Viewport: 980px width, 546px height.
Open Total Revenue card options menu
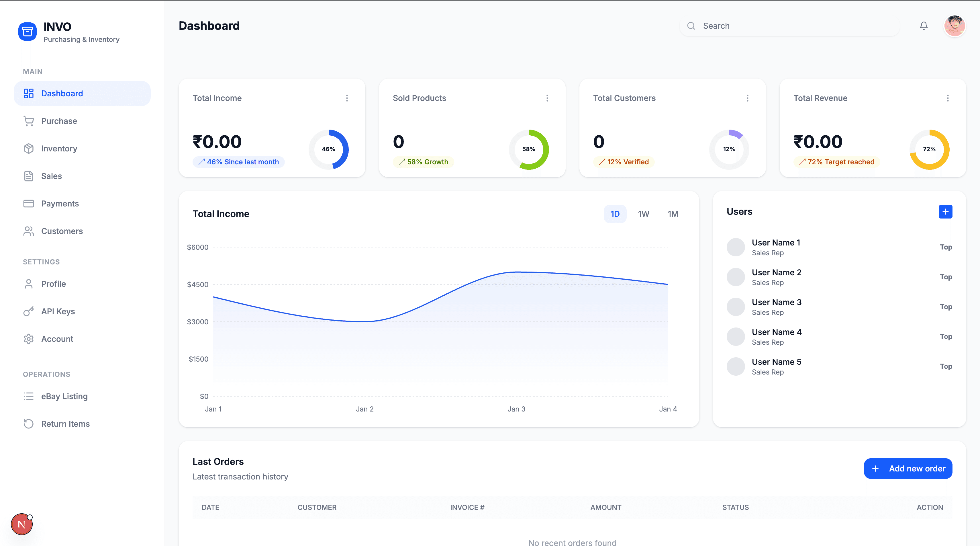click(x=948, y=98)
